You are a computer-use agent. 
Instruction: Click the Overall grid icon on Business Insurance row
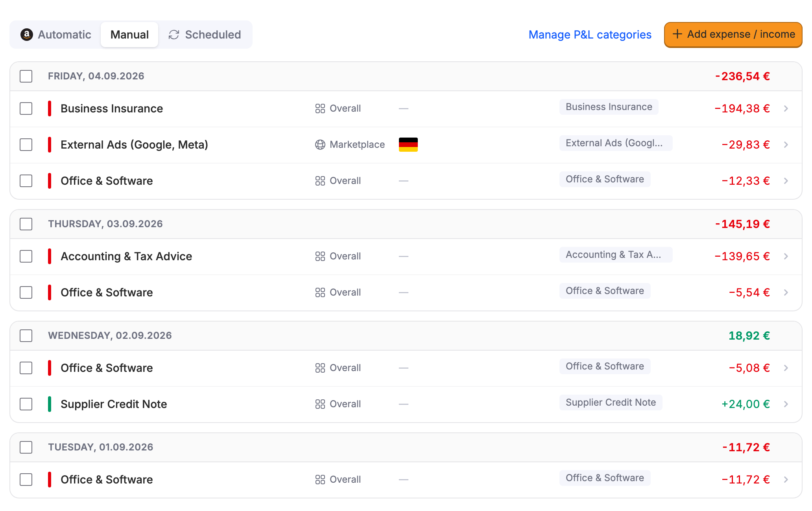point(320,108)
